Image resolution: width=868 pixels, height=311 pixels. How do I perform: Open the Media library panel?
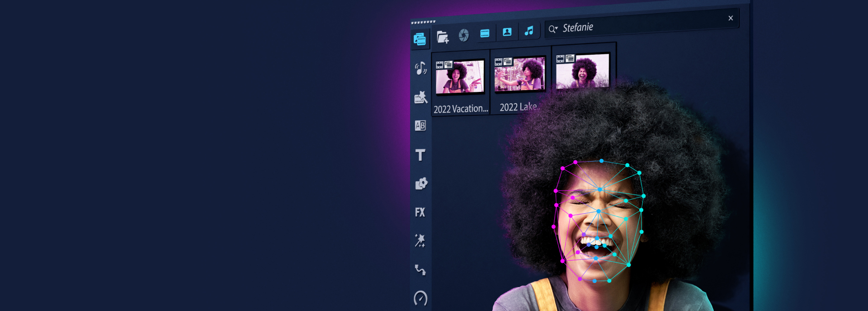(420, 39)
